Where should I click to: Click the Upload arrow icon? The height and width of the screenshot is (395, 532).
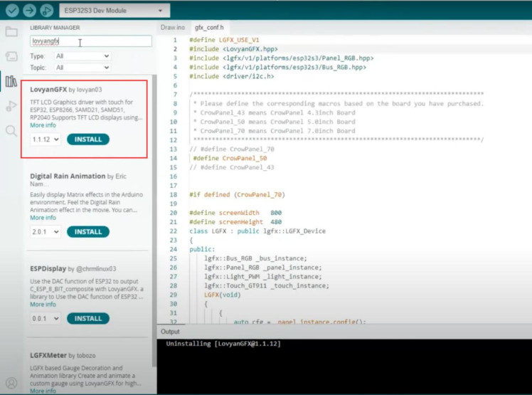29,10
